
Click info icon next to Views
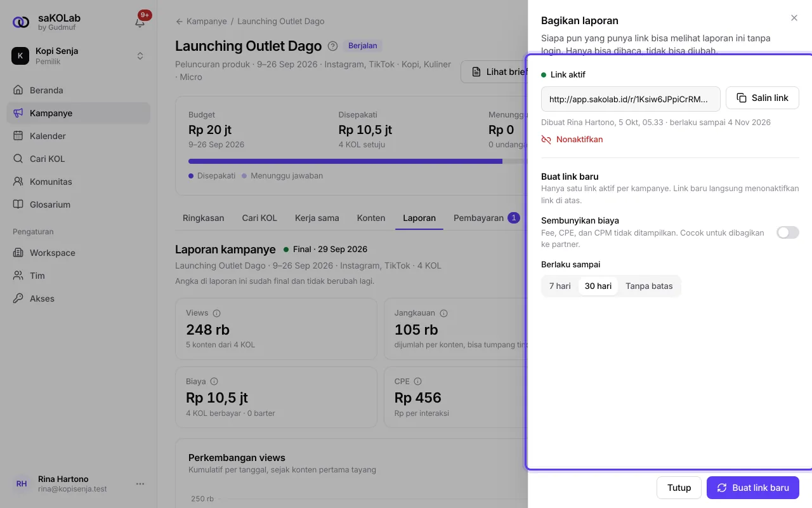point(217,313)
